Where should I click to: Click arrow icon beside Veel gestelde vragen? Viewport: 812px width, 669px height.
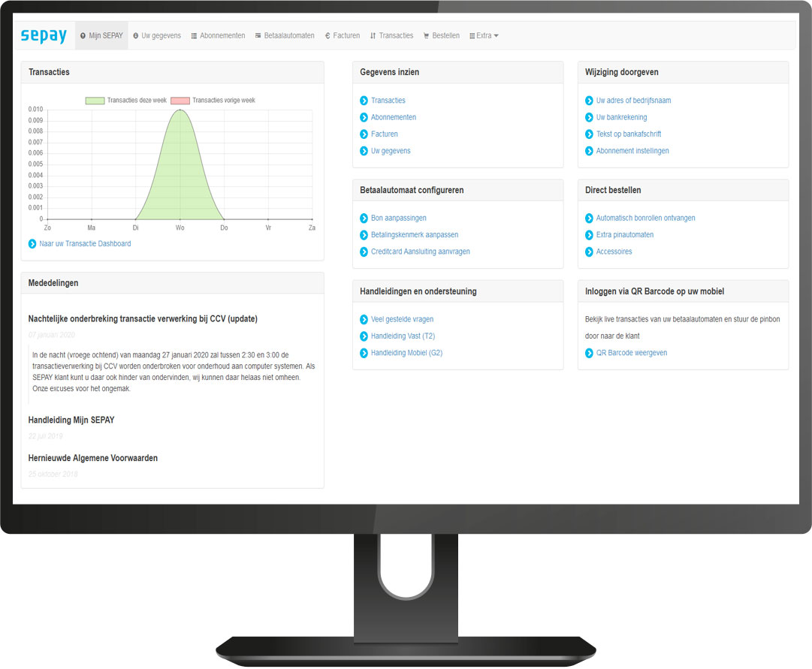(364, 320)
